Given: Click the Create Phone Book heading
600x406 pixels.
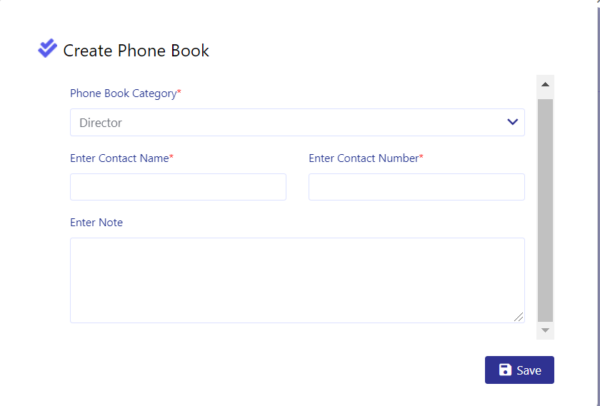Looking at the screenshot, I should click(x=136, y=51).
